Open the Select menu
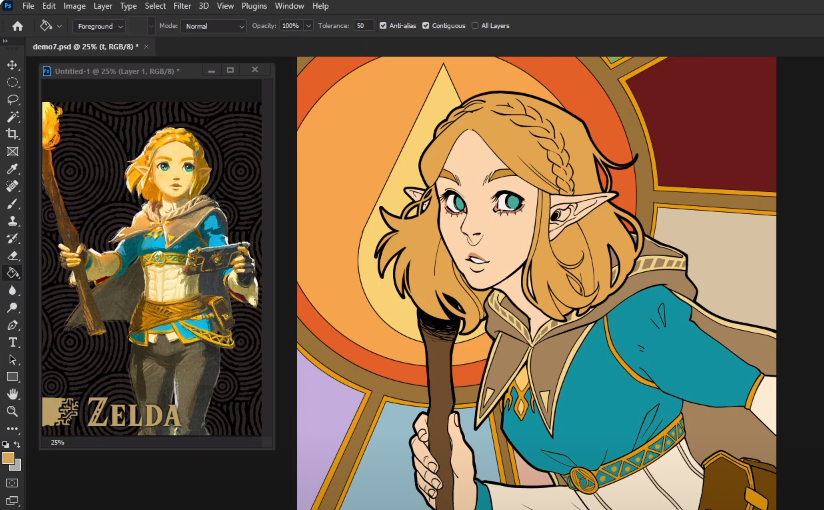The width and height of the screenshot is (824, 510). (x=155, y=6)
